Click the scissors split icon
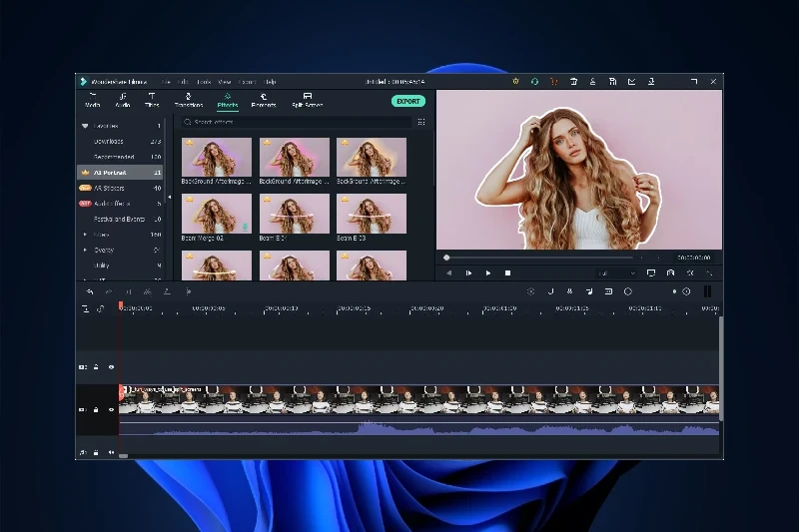Image resolution: width=799 pixels, height=532 pixels. click(147, 291)
